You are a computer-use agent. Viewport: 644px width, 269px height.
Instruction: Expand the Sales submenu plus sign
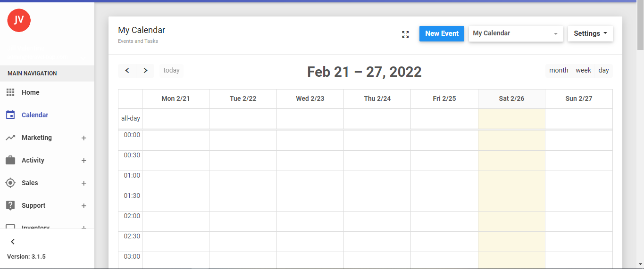coord(84,183)
